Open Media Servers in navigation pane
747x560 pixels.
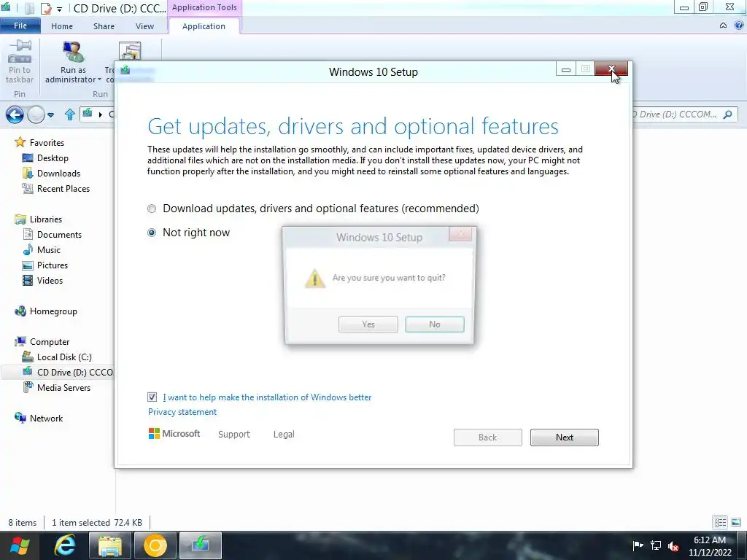pos(56,388)
